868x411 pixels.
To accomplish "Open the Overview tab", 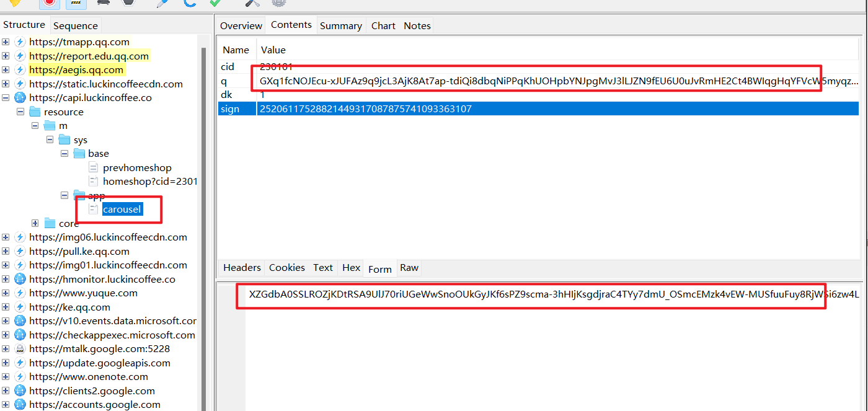I will click(x=241, y=25).
